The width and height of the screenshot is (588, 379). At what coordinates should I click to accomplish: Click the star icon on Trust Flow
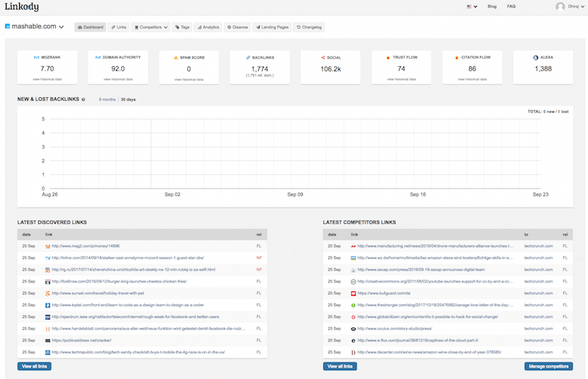[388, 57]
